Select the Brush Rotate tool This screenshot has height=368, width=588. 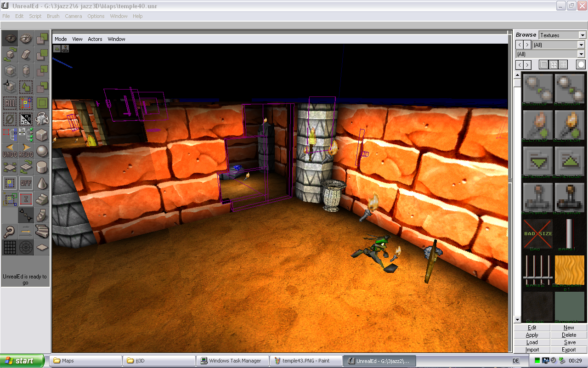(x=10, y=55)
